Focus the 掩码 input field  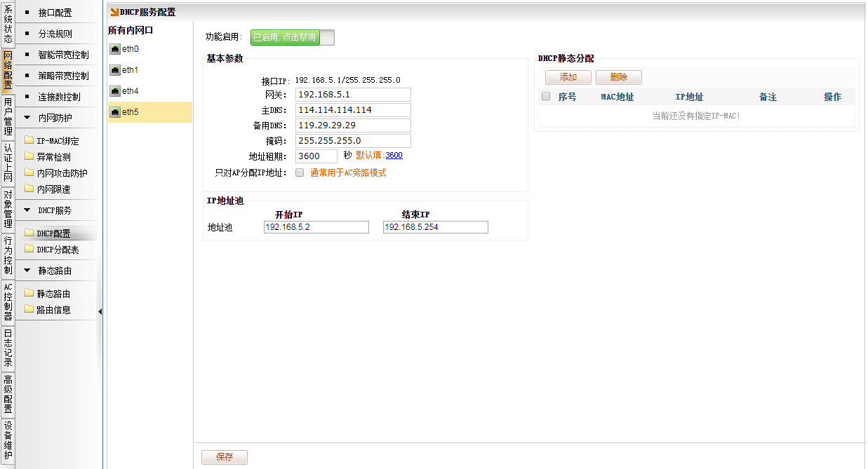pyautogui.click(x=353, y=141)
